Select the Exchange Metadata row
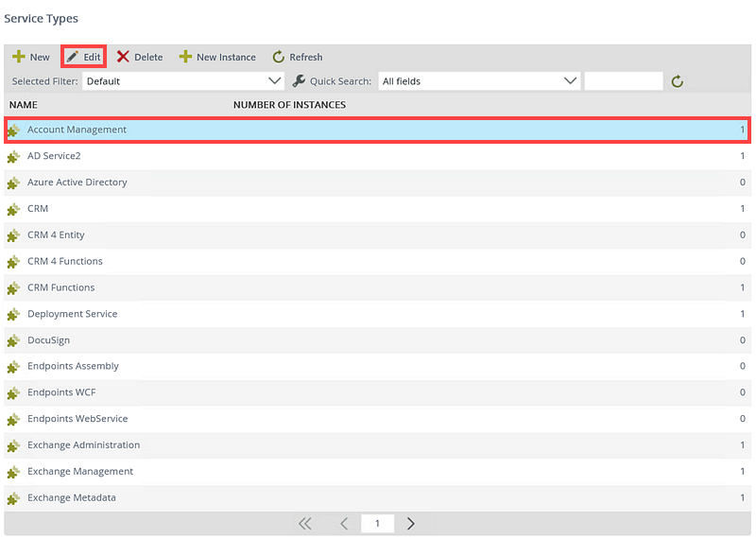Viewport: 756px width, 539px height. click(x=377, y=497)
